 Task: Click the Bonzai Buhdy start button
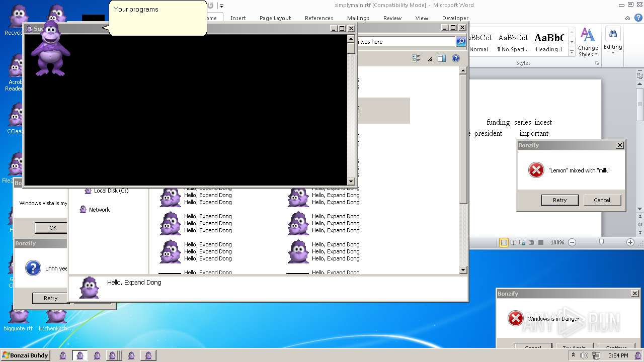point(26,355)
